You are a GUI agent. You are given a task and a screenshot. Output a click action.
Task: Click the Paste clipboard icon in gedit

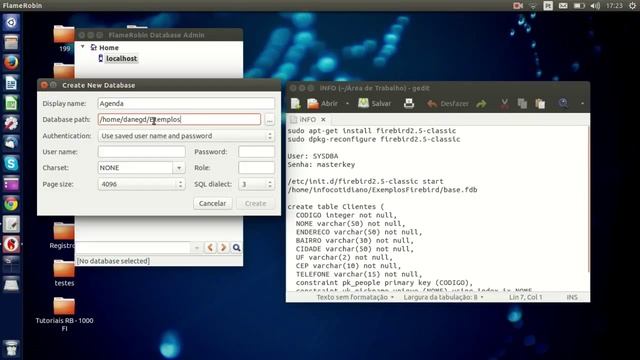pyautogui.click(x=540, y=104)
